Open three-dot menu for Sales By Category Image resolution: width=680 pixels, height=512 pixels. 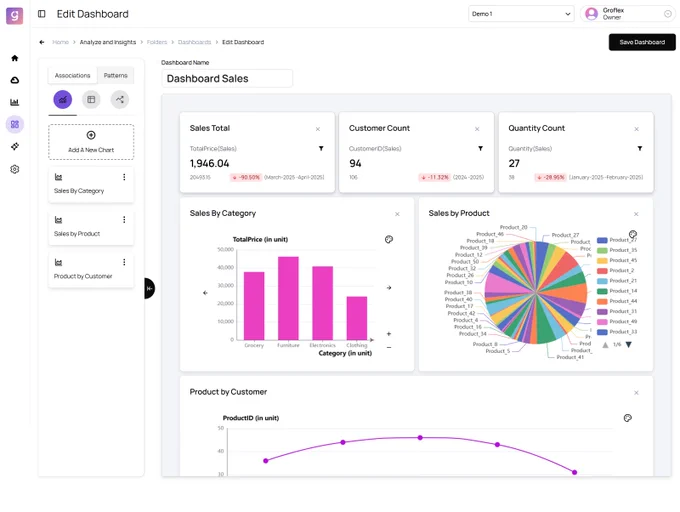pos(124,177)
